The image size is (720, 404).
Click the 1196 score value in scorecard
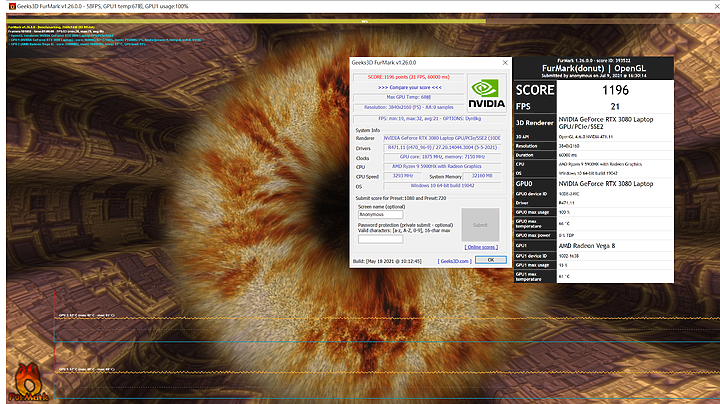pos(615,90)
